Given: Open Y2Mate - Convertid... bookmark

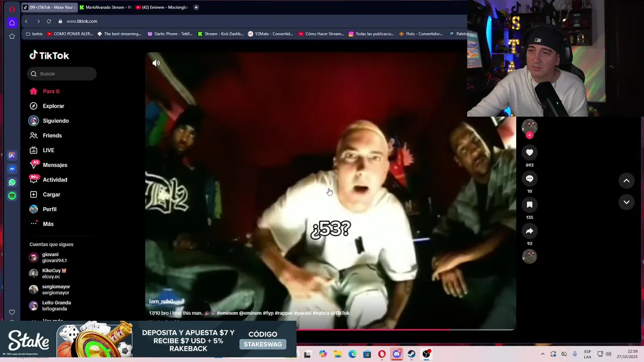Looking at the screenshot, I should point(271,34).
